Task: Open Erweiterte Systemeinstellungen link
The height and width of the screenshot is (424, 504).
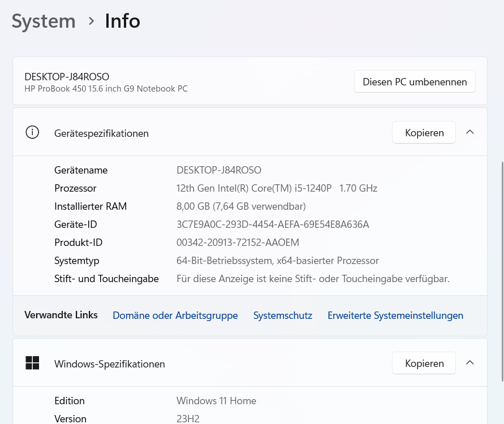Action: pos(395,315)
